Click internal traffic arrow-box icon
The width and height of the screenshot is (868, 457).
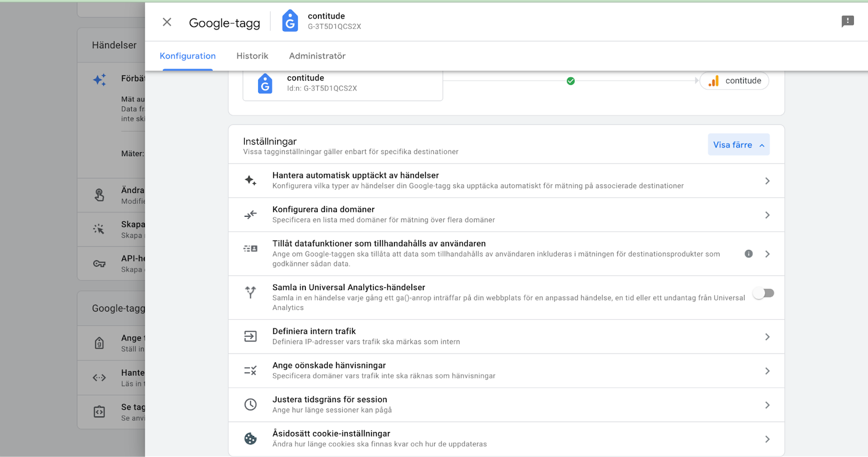251,337
